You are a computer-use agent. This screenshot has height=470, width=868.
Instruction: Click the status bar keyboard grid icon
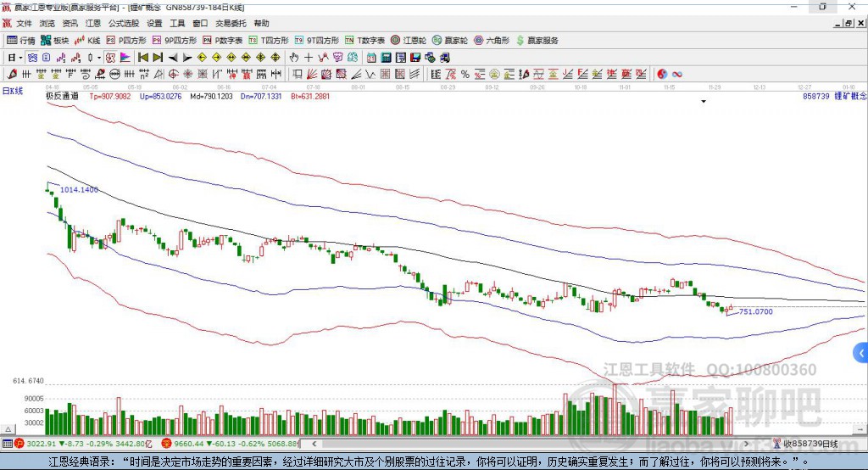pyautogui.click(x=7, y=444)
